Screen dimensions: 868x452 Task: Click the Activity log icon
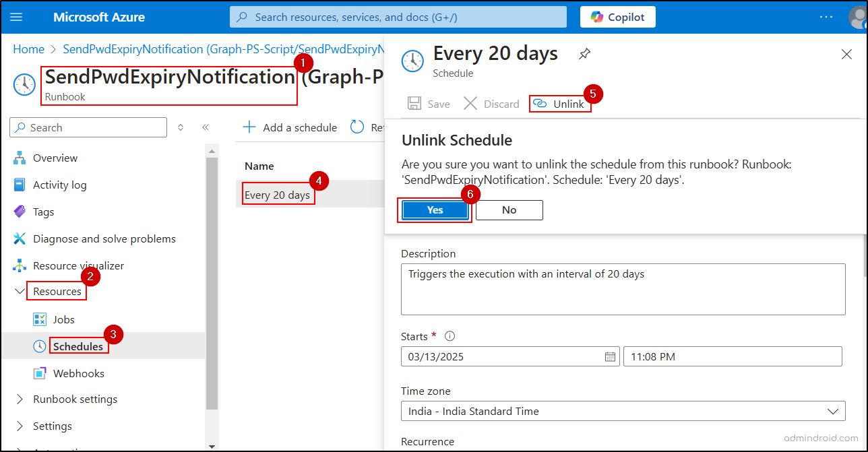pos(20,185)
